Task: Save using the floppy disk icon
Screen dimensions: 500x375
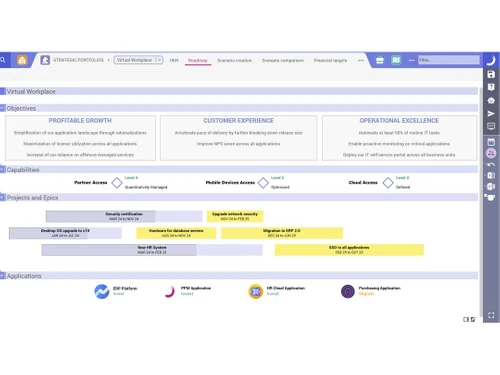Action: [x=491, y=74]
